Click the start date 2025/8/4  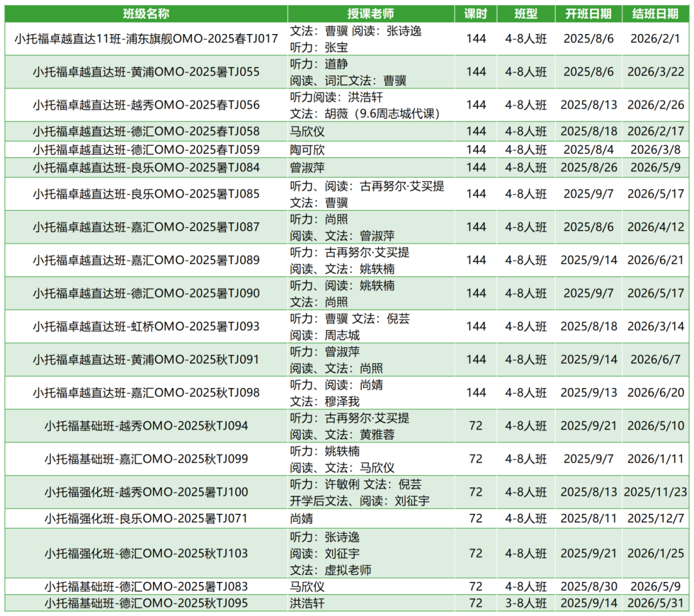(588, 150)
